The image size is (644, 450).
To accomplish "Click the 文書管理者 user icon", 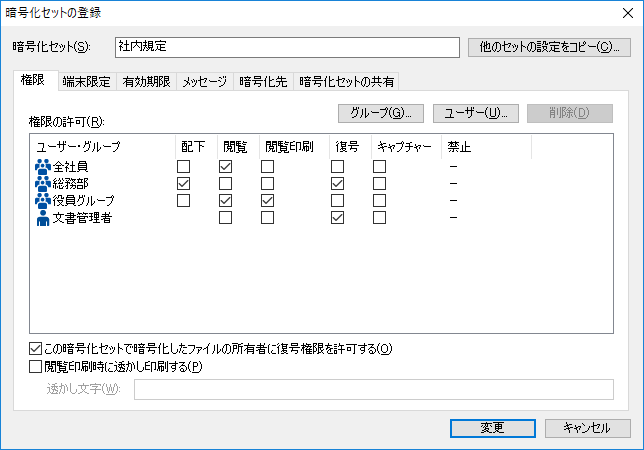I will 43,218.
